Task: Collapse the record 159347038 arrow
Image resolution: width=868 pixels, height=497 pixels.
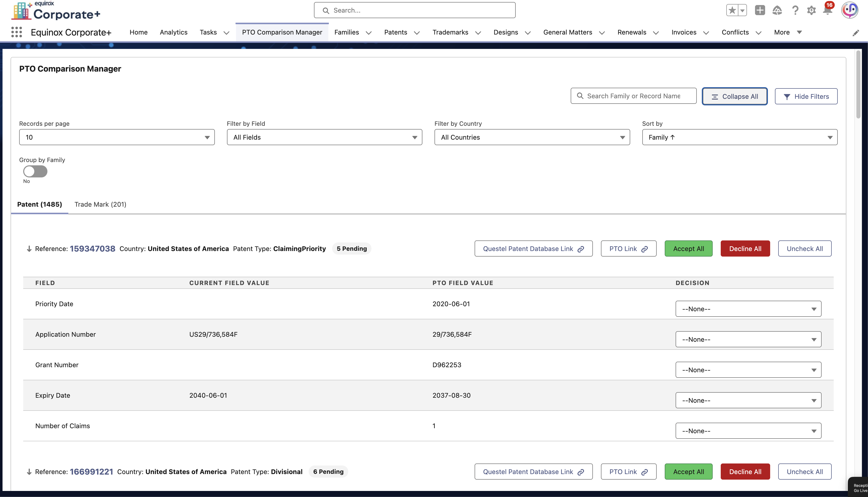Action: [29, 249]
